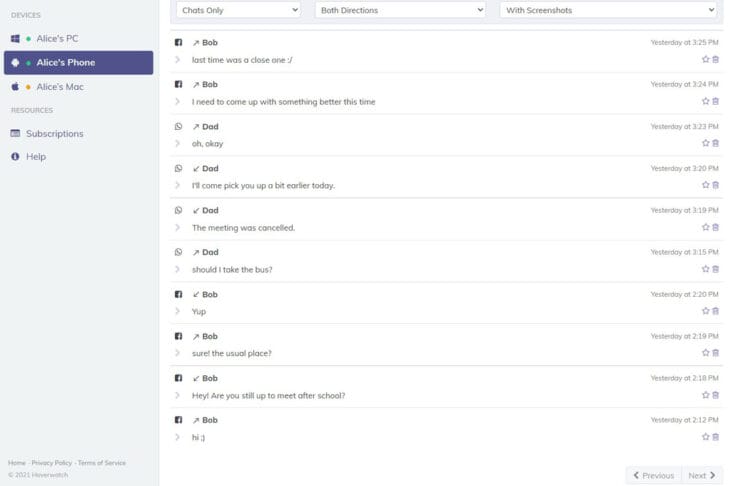The height and width of the screenshot is (486, 730).
Task: Star the "last time was a close one" message
Action: point(705,59)
